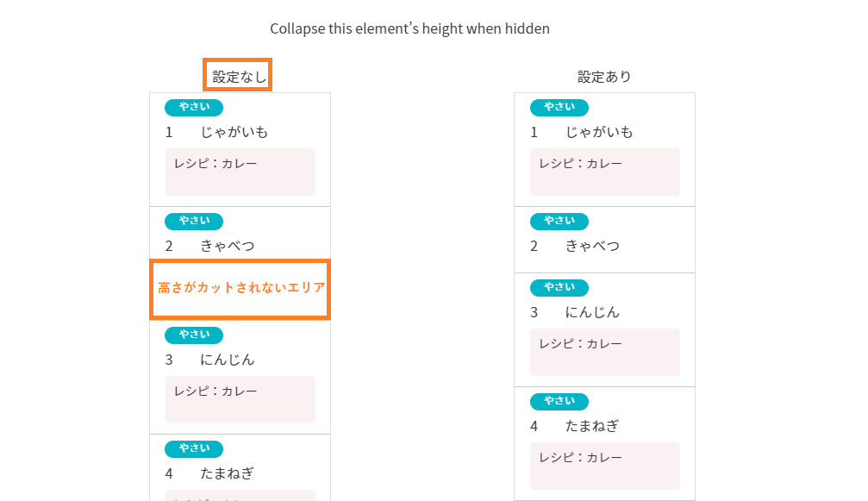Click the たまねぎ recipe box in right list
Viewport: 868px width, 501px height.
pos(605,466)
